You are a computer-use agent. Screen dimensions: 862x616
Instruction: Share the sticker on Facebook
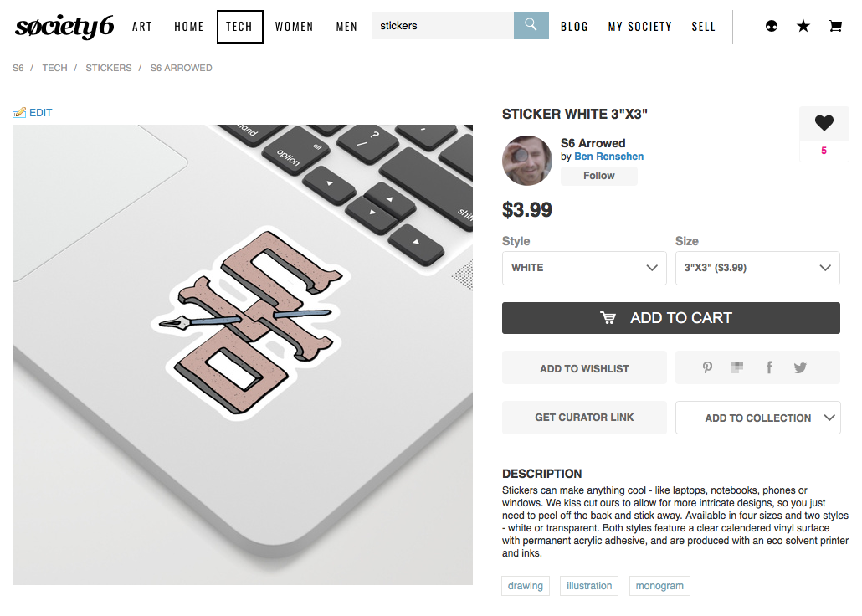click(x=770, y=367)
